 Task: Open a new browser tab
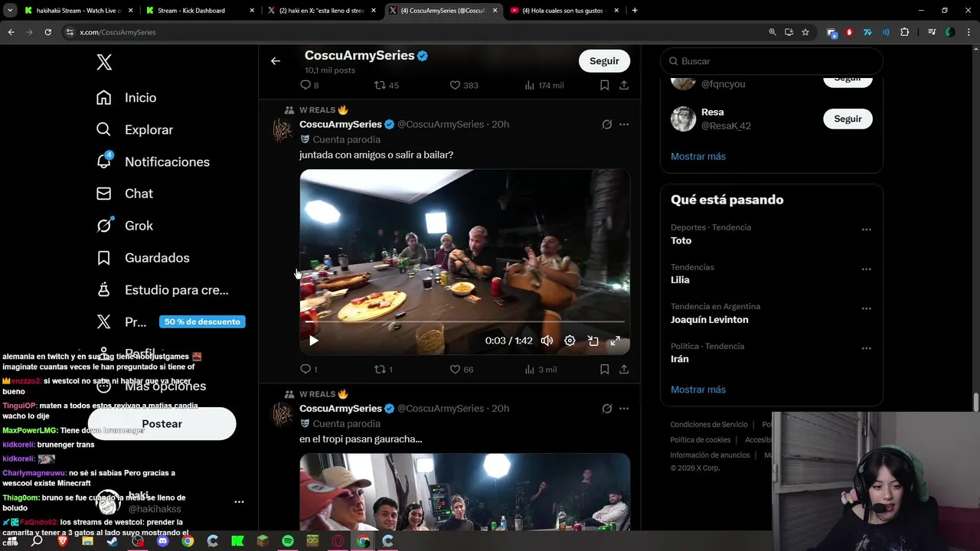pos(635,11)
